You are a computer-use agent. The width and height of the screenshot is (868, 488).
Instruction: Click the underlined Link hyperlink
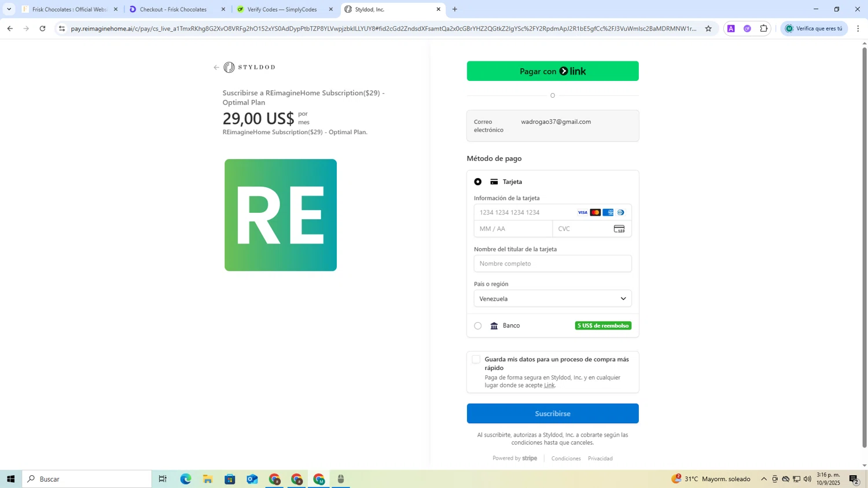pos(549,386)
